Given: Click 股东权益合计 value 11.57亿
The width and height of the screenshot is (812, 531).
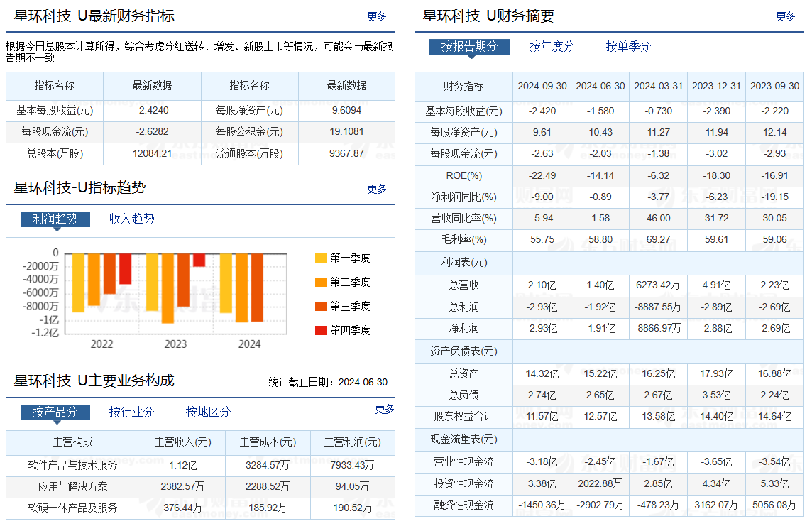Looking at the screenshot, I should [542, 416].
